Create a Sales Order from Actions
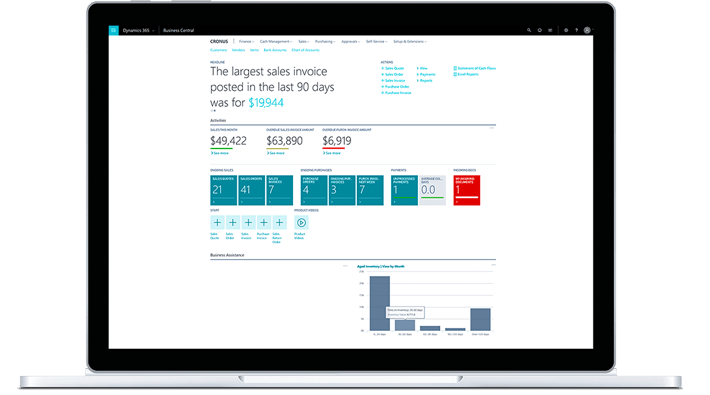 [392, 74]
